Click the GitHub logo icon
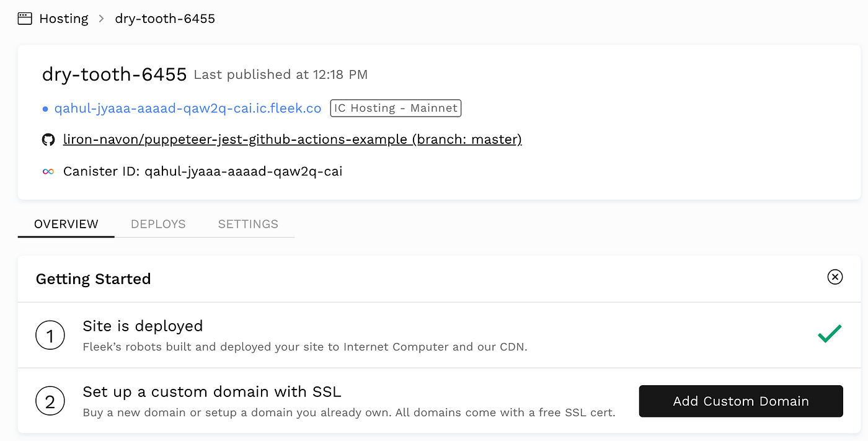 [x=48, y=140]
